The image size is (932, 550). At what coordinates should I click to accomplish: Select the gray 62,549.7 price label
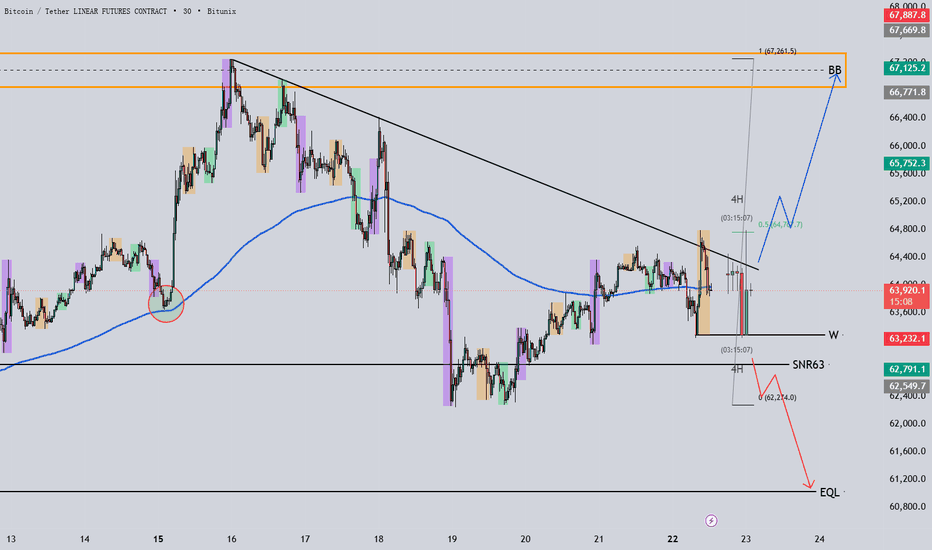pyautogui.click(x=906, y=386)
